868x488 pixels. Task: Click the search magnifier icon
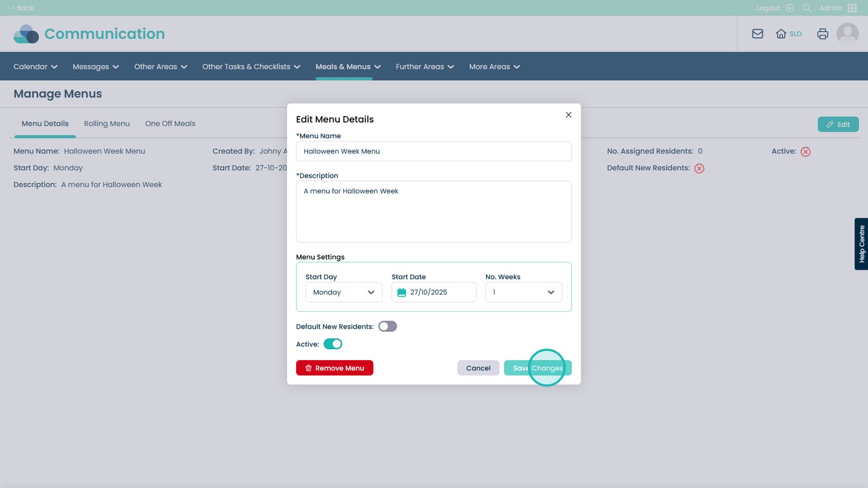[x=807, y=8]
